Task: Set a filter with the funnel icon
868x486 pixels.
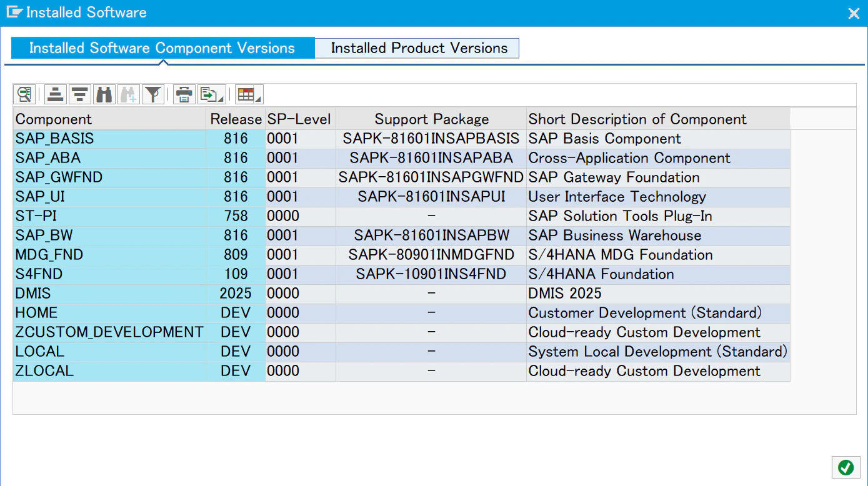Action: [x=152, y=94]
